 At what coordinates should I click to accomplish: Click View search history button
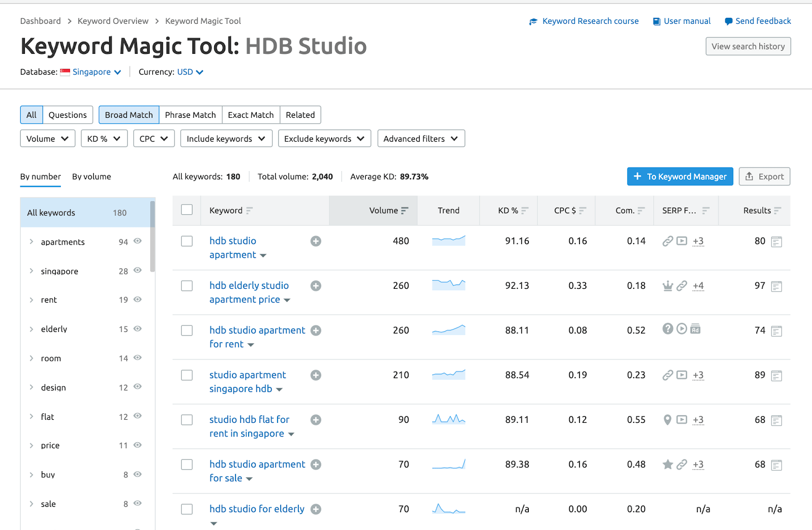point(748,46)
